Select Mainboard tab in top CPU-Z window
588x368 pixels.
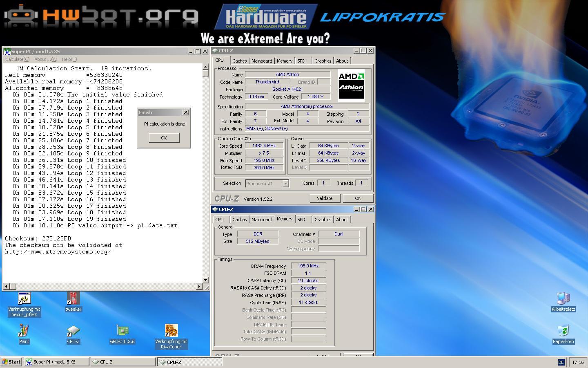(262, 61)
